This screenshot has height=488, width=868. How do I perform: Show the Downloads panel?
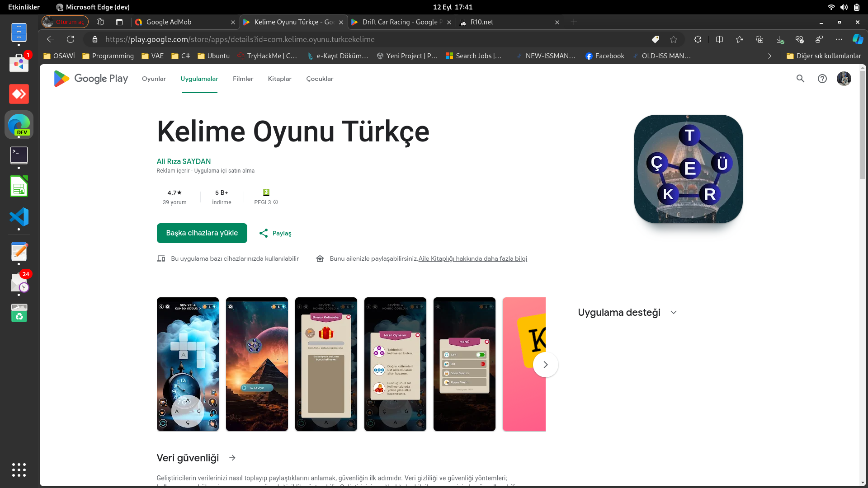click(780, 39)
